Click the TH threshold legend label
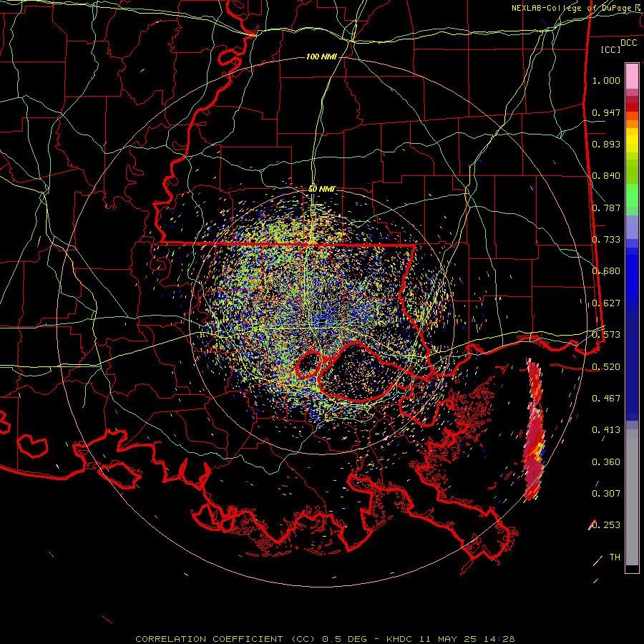This screenshot has height=644, width=644. pos(615,557)
